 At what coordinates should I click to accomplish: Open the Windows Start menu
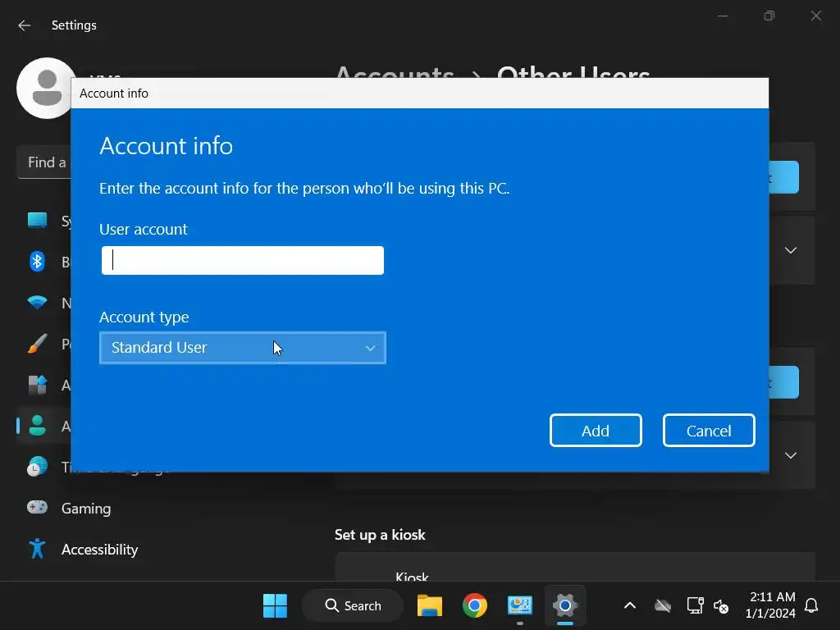point(276,606)
